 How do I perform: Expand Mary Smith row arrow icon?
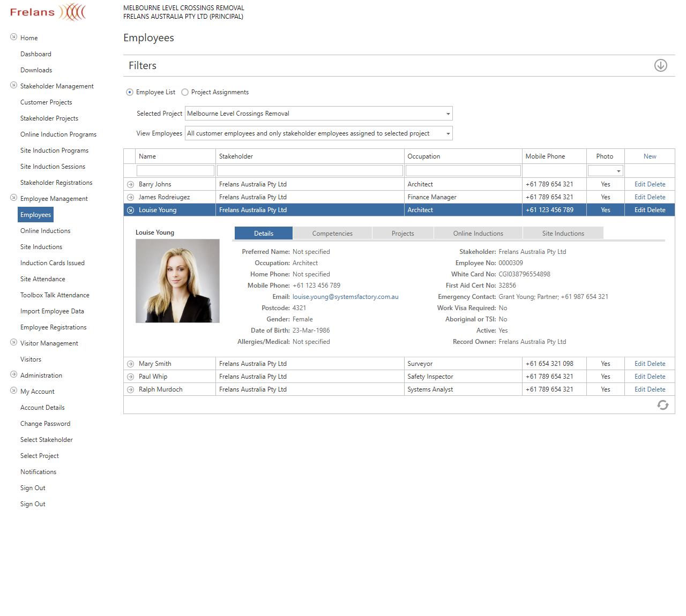(130, 364)
